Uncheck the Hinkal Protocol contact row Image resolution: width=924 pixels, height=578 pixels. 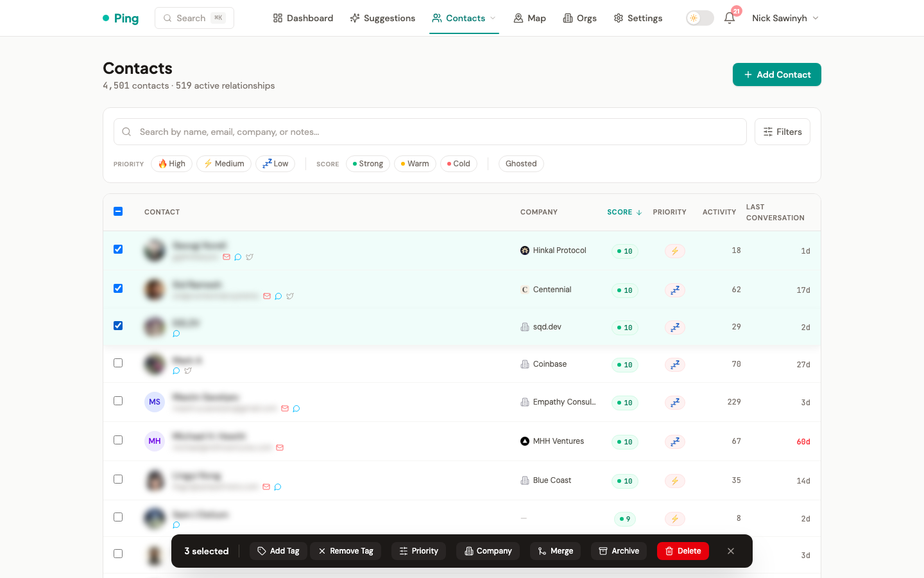click(118, 249)
